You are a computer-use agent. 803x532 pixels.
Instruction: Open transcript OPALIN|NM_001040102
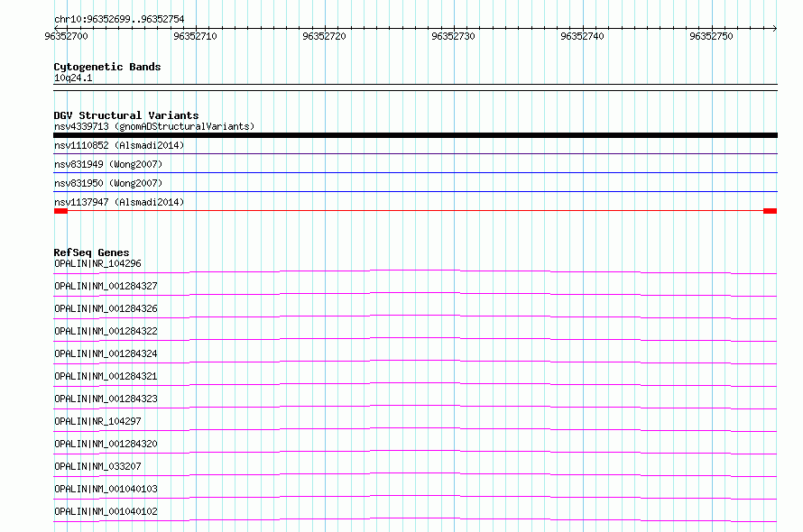pos(106,511)
